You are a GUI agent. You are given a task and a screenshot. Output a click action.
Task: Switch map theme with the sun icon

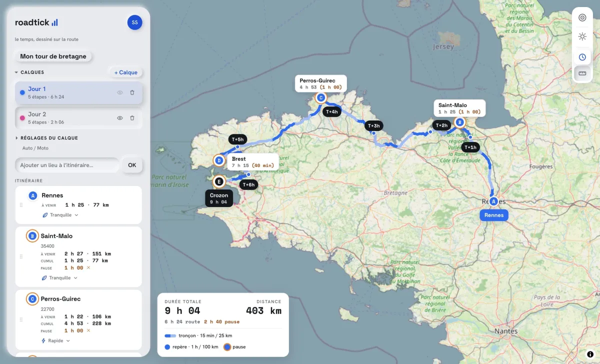[582, 36]
